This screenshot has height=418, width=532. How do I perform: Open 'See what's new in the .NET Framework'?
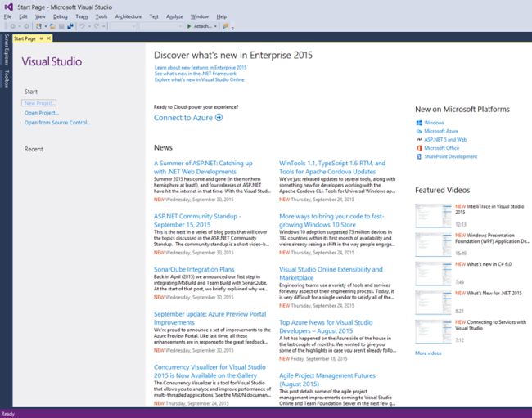196,74
